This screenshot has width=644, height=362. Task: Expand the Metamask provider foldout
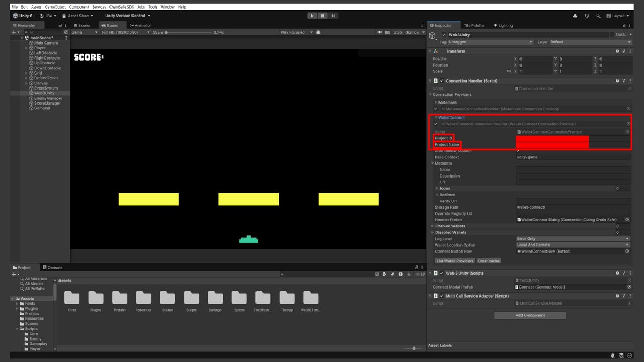coord(436,102)
